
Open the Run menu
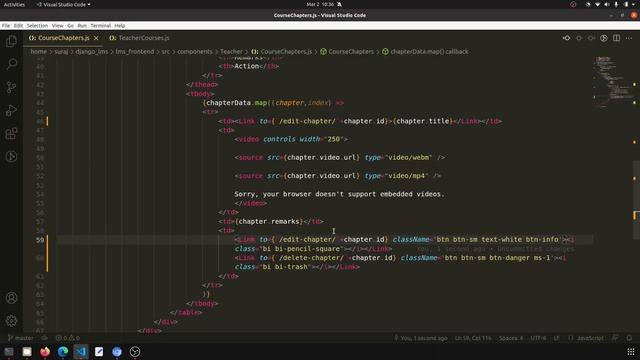coord(82,25)
